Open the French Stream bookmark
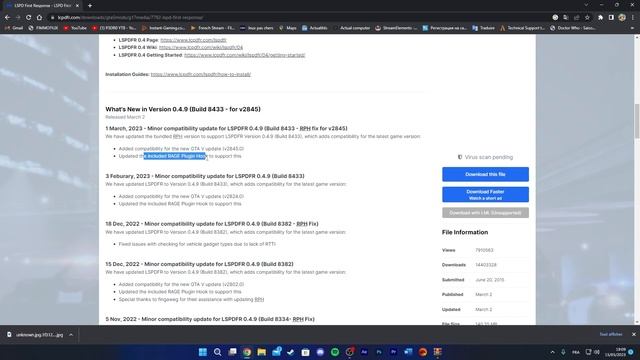 tap(212, 28)
